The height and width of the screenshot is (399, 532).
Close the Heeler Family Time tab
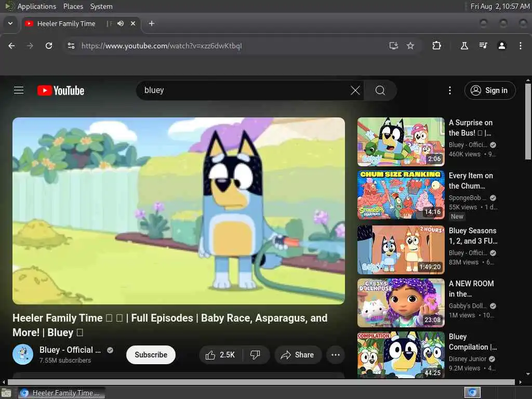point(133,23)
